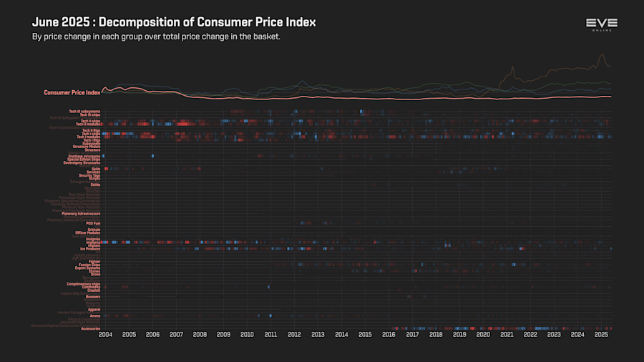
Task: Click the Starbase structures row label
Action: point(84,156)
